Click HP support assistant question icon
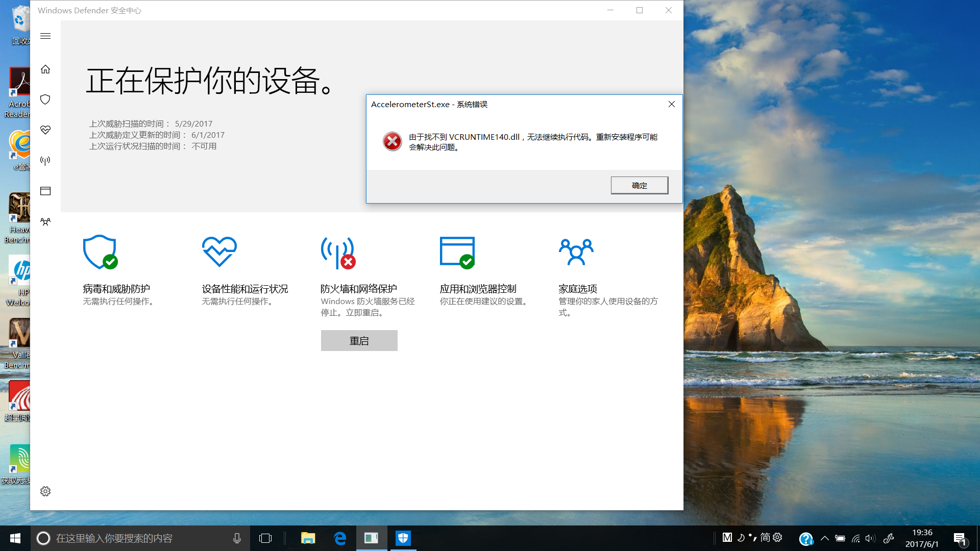The image size is (980, 551). click(806, 539)
